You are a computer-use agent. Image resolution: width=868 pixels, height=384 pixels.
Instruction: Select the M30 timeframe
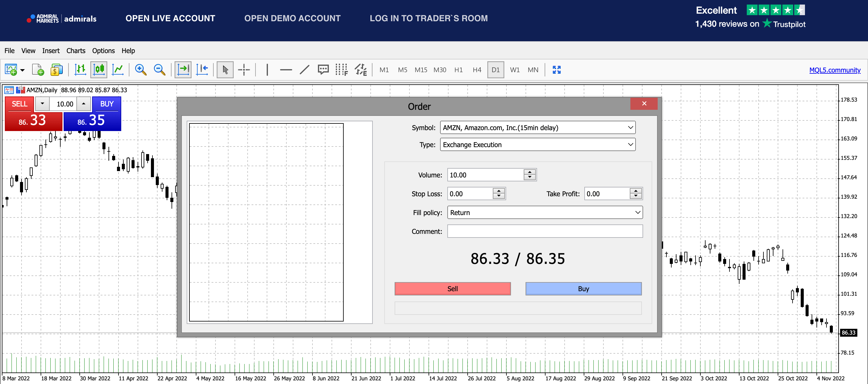pyautogui.click(x=440, y=70)
